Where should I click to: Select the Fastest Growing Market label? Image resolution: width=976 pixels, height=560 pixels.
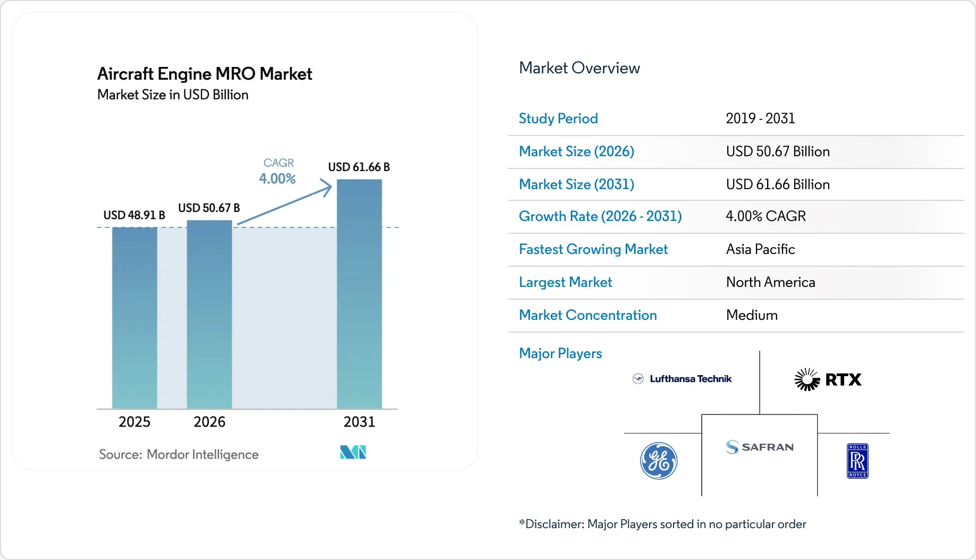point(593,249)
